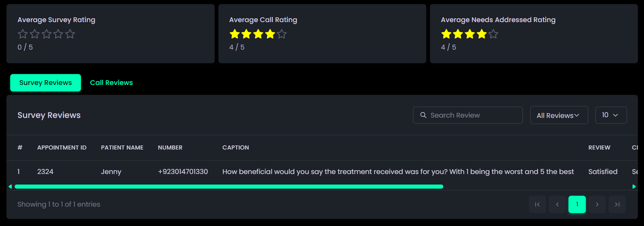
Task: Go to next page arrow
Action: pos(597,204)
